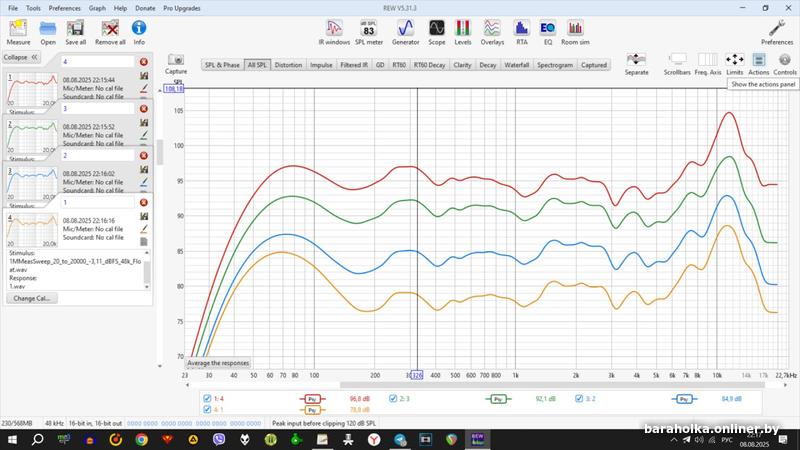Viewport: 800px width, 450px height.
Task: Open the Graph menu
Action: coord(97,7)
